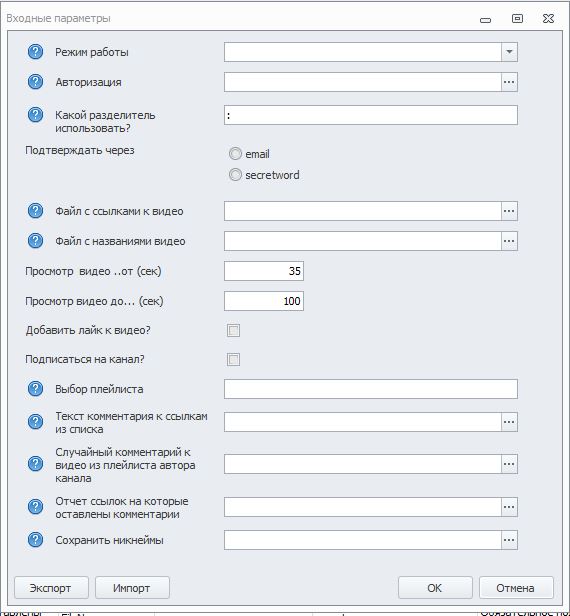Click the Экспорт button
The height and width of the screenshot is (616, 570).
[51, 588]
